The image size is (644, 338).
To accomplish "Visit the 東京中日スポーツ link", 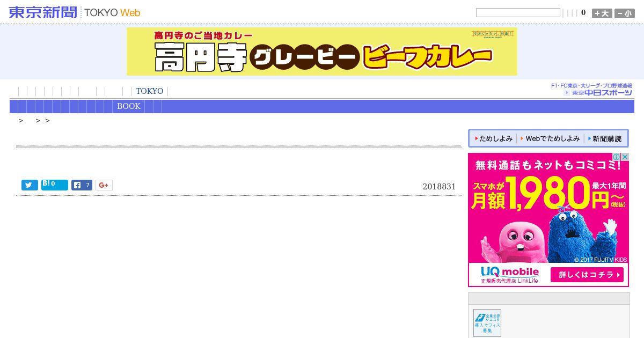I will (x=597, y=92).
